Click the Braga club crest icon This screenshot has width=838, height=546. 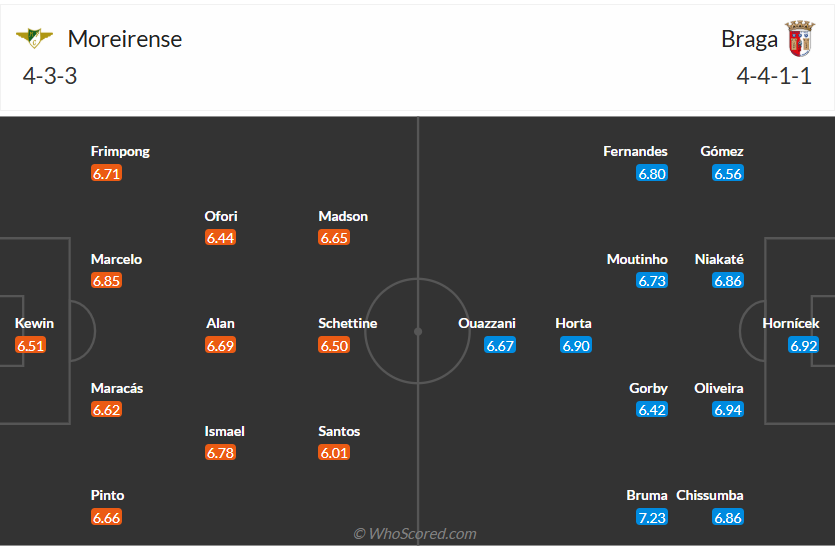799,38
